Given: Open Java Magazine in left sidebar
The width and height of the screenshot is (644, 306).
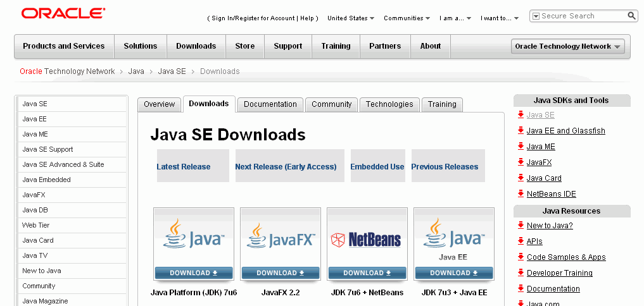Looking at the screenshot, I should pos(72,301).
